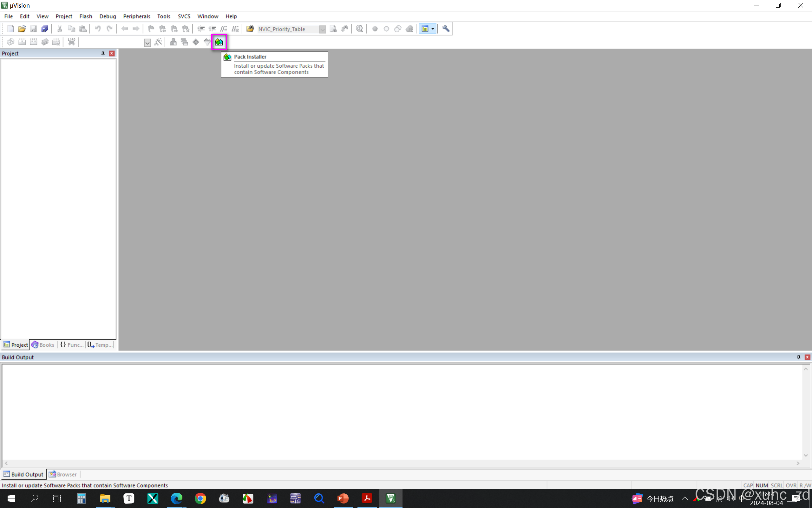Click the Build Output scroll-right arrow

(798, 463)
